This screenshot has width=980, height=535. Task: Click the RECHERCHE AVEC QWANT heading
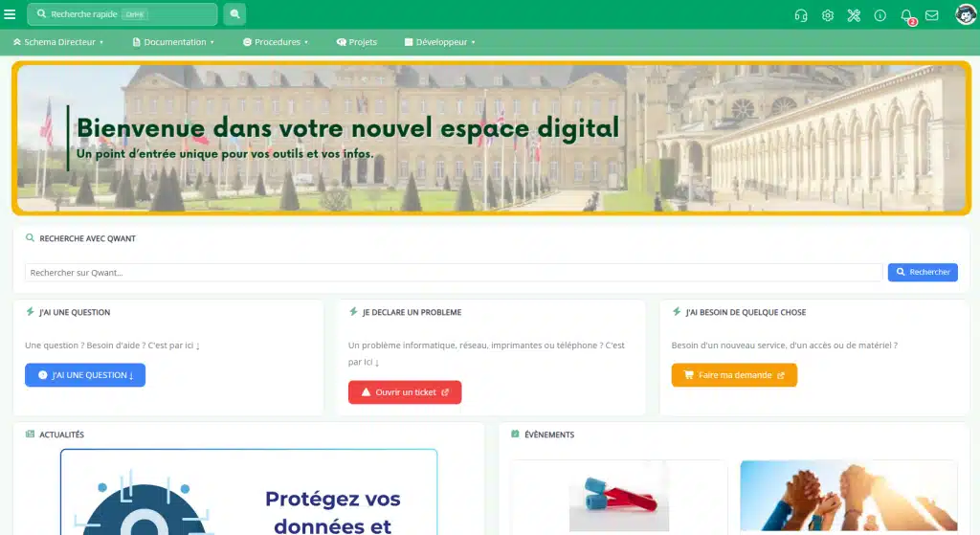[87, 238]
